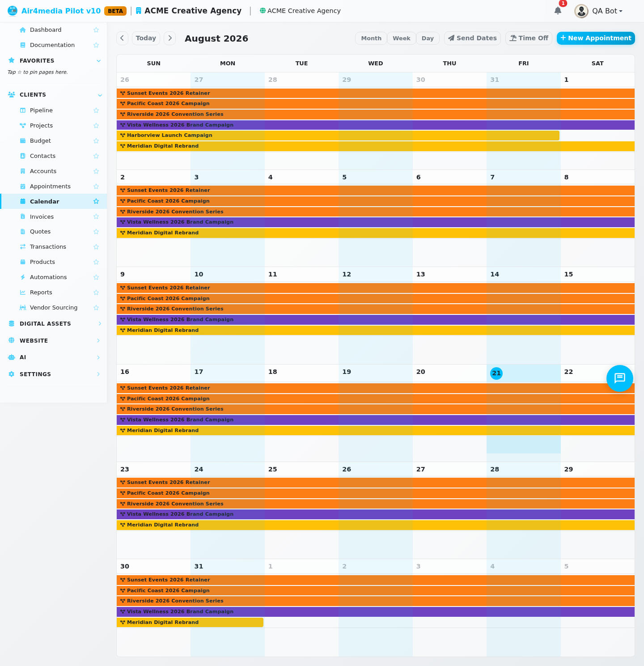Viewport: 644px width, 666px height.
Task: Select the August 21 date cell
Action: coord(523,413)
